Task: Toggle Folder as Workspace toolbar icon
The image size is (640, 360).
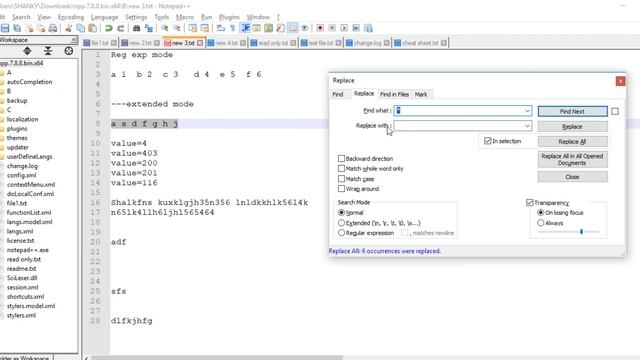Action: pyautogui.click(x=292, y=28)
